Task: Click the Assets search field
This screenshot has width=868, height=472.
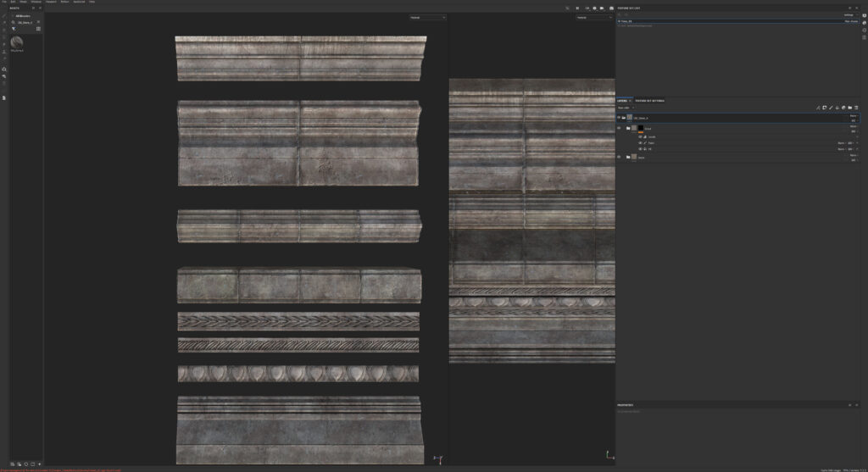Action: pos(25,22)
